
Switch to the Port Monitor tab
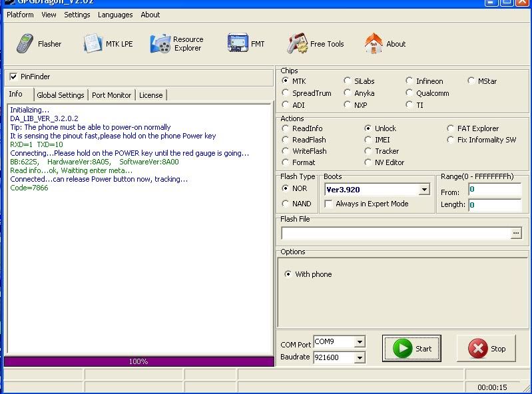tap(111, 95)
